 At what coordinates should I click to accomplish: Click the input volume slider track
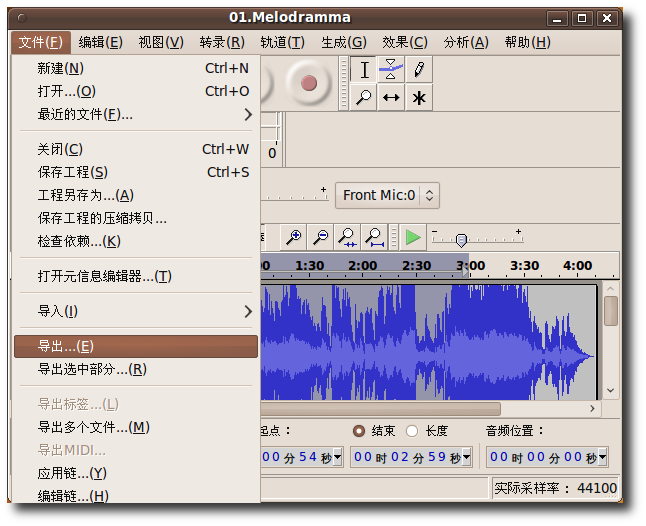coord(295,197)
